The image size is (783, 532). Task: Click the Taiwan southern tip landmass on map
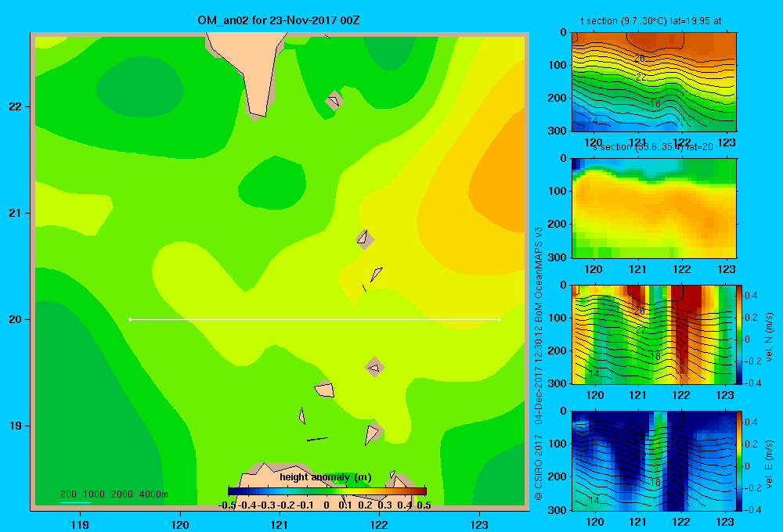coord(252,70)
